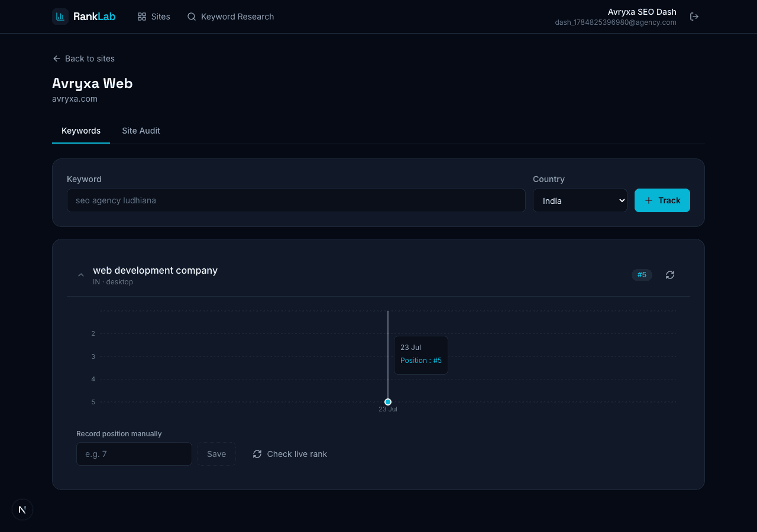Click Check live rank button
This screenshot has height=532, width=757.
click(290, 454)
